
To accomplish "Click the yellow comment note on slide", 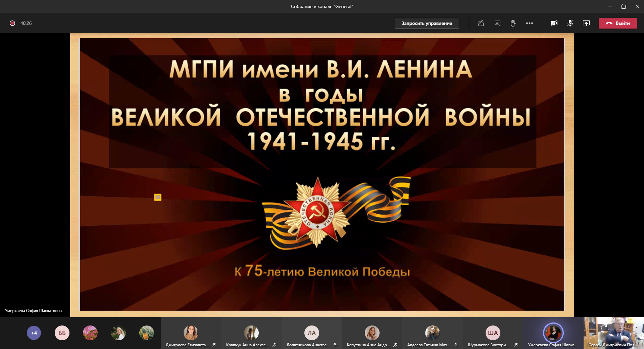I will coord(158,197).
